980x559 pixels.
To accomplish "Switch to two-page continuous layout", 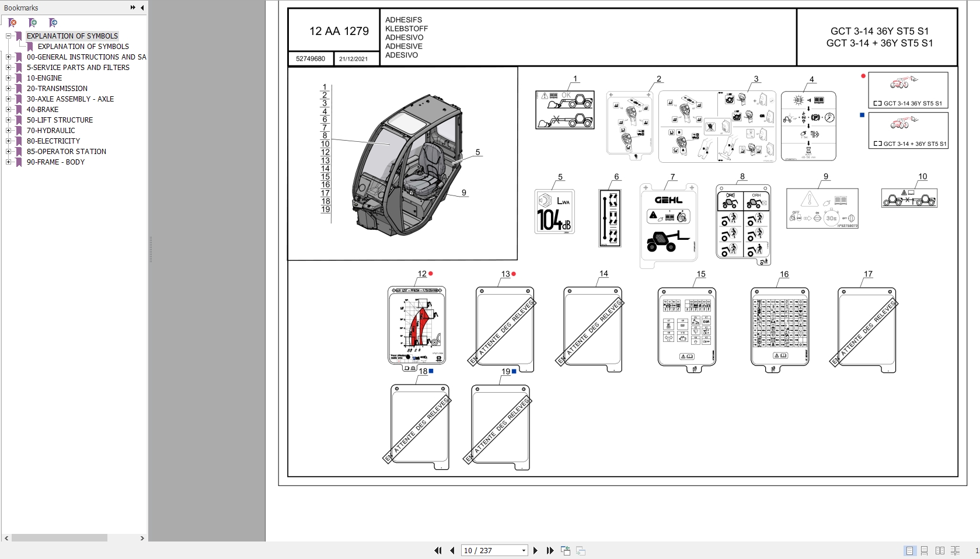I will (x=955, y=550).
